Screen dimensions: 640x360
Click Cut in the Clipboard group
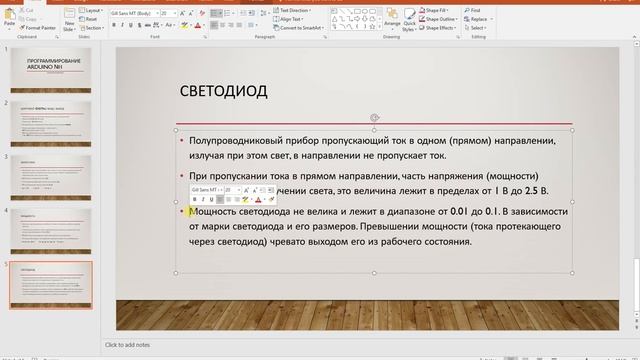27,10
